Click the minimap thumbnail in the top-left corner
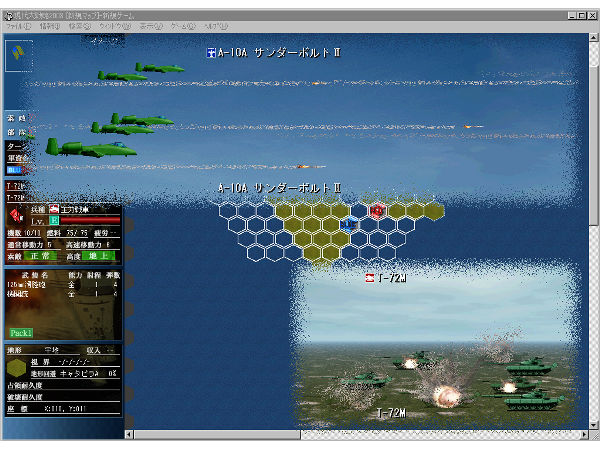Screen dimensions: 600x450 pos(19,56)
